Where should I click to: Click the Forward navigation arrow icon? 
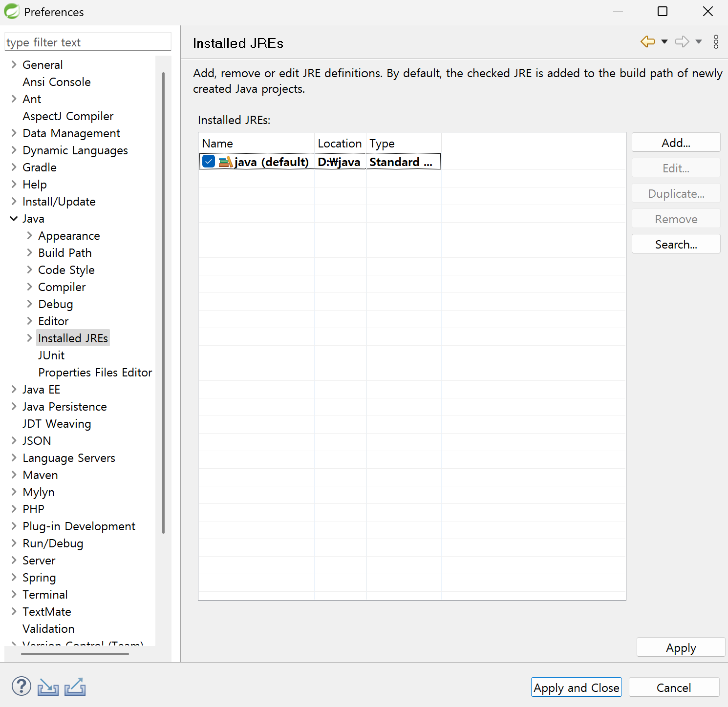point(682,42)
